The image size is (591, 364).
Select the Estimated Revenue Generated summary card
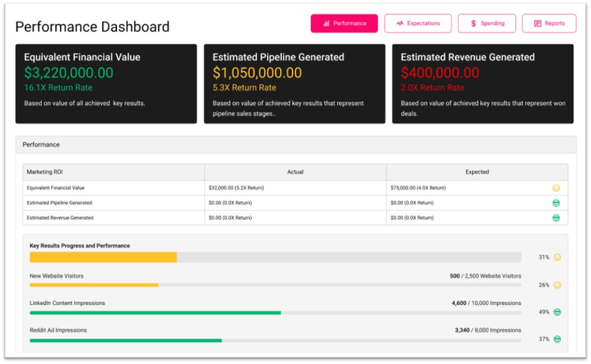(483, 84)
